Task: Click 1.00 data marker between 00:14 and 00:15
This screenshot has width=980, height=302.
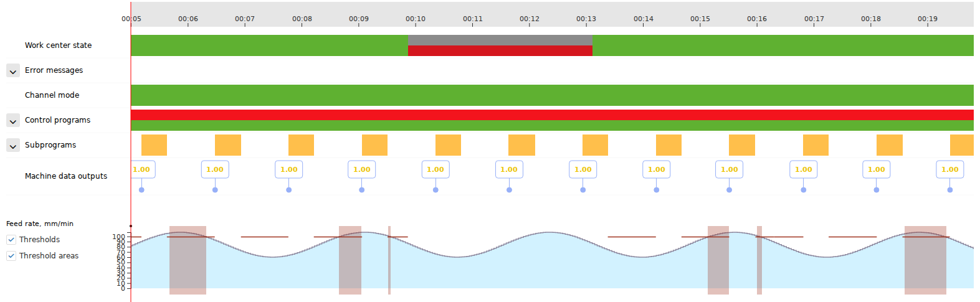Action: [657, 169]
